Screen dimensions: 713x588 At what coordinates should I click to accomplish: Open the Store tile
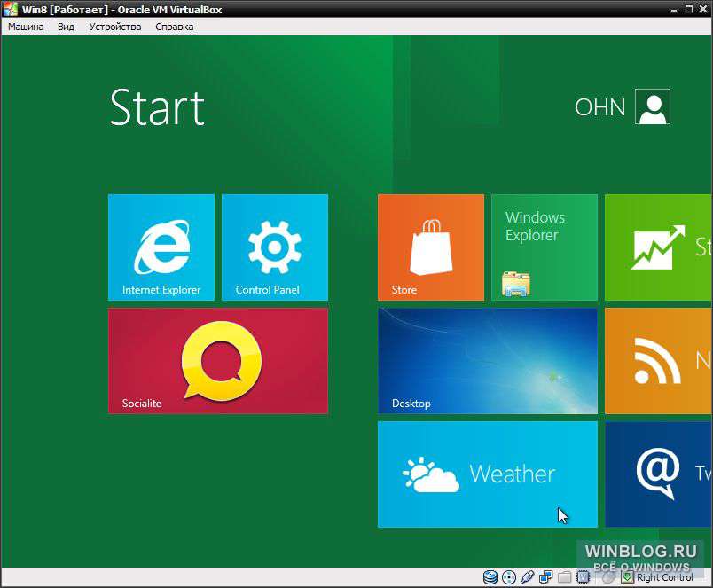431,247
